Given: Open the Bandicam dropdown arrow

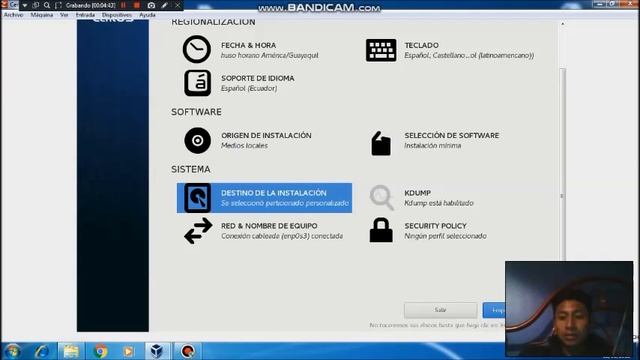Looking at the screenshot, I should (x=24, y=5).
